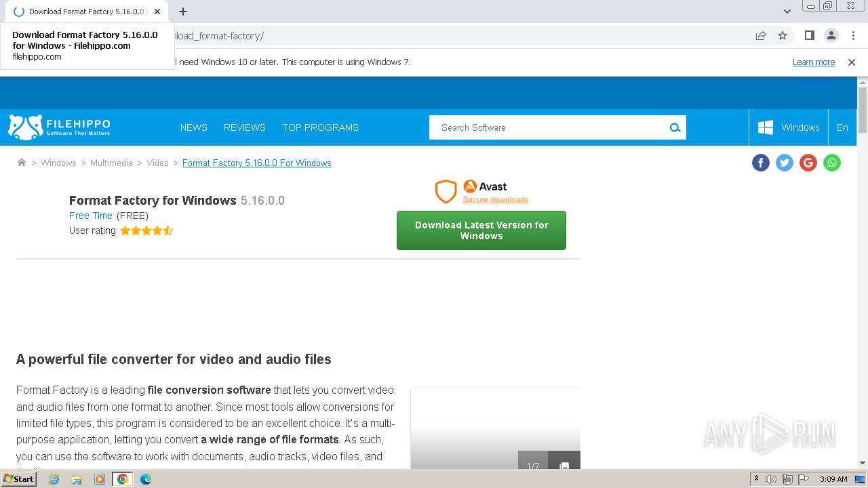Dismiss the Windows 7 infobar
Image resolution: width=868 pixels, height=488 pixels.
tap(852, 62)
